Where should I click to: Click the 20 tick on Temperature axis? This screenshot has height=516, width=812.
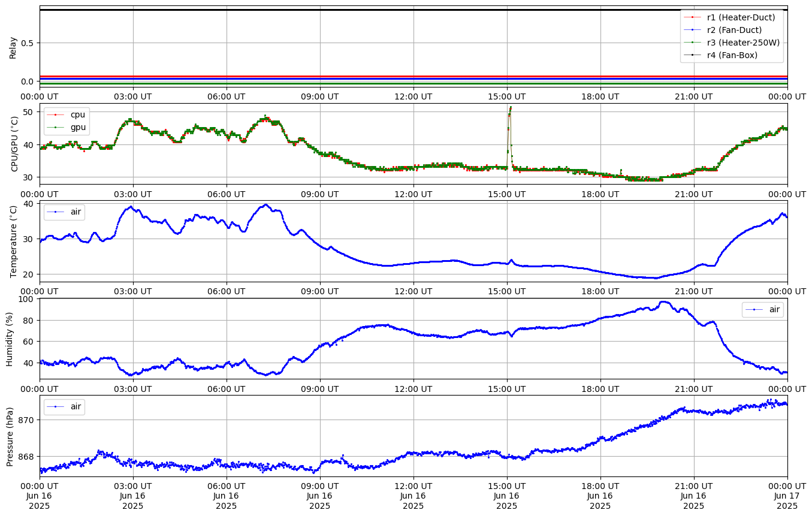click(30, 274)
